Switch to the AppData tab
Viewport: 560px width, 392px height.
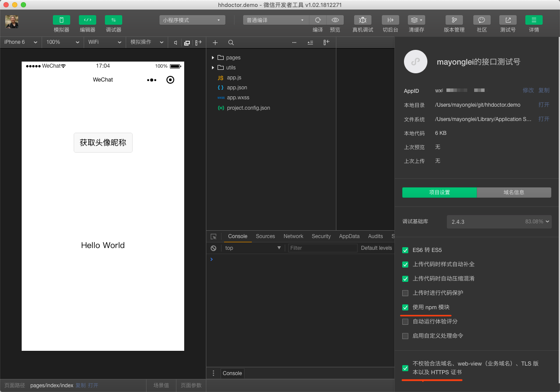coord(349,236)
